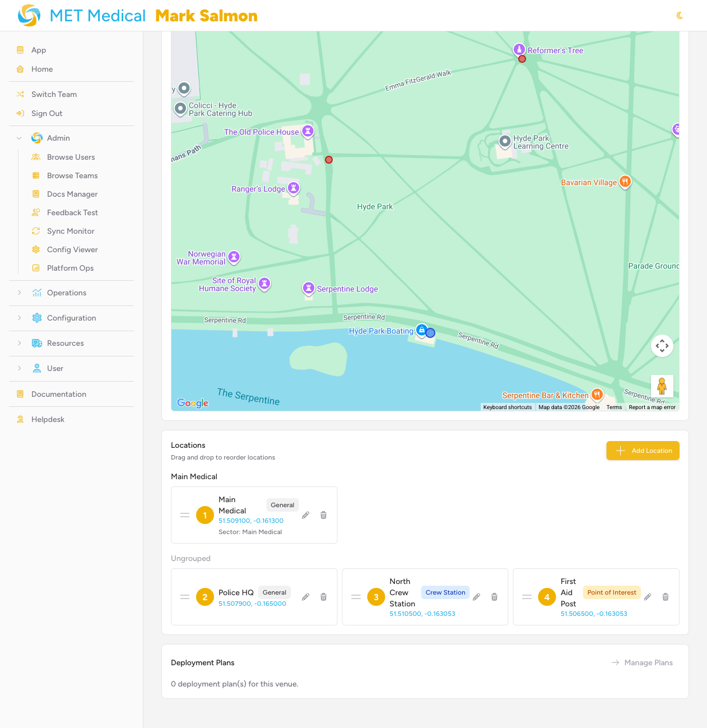Viewport: 707px width, 728px height.
Task: Delete the Main Medical location
Action: tap(323, 515)
